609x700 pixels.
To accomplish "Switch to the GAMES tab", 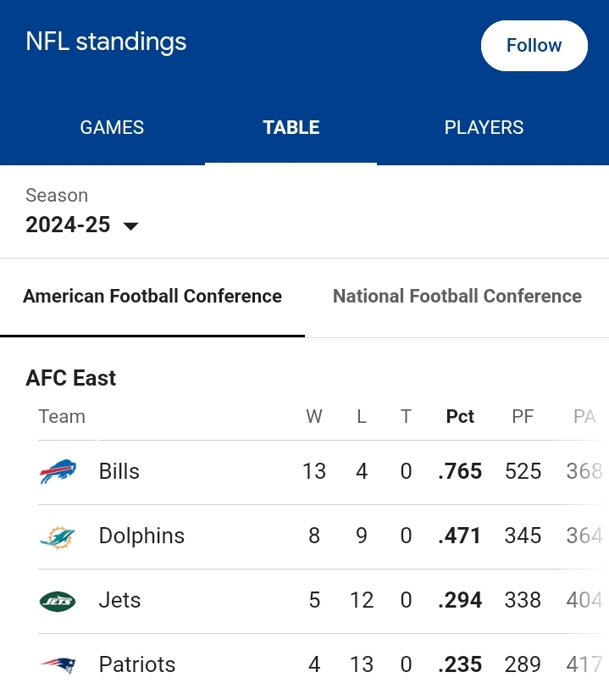I will (x=112, y=128).
